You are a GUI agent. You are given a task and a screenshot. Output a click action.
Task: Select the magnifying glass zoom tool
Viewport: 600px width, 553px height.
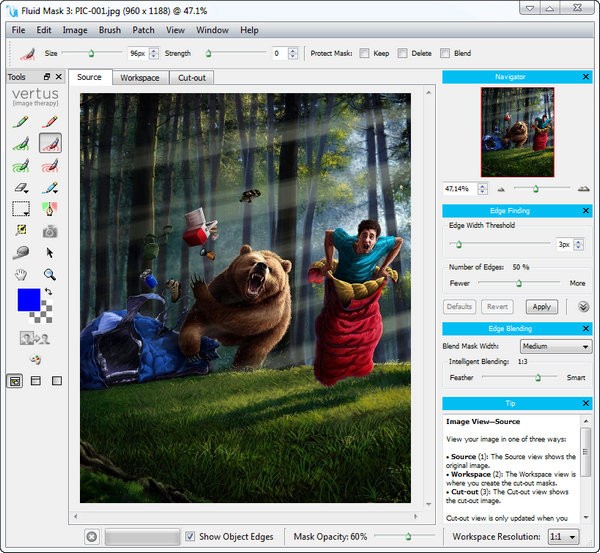point(50,274)
